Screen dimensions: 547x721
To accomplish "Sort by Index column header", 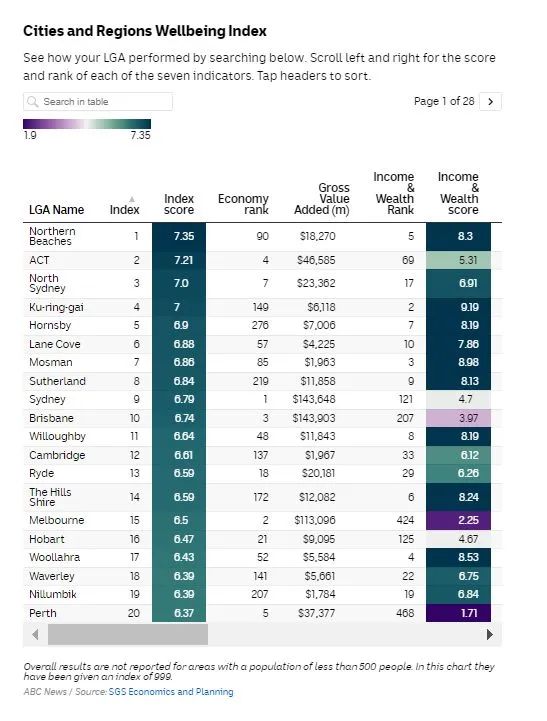I will 125,210.
